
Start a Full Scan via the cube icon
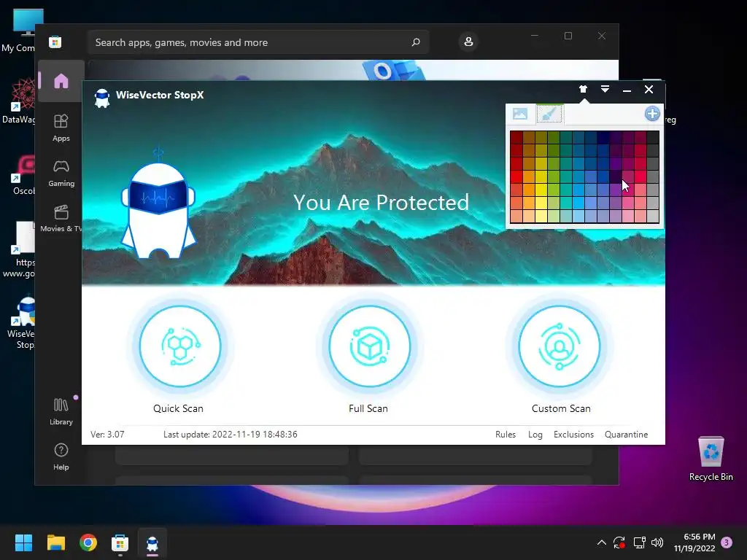pyautogui.click(x=369, y=346)
